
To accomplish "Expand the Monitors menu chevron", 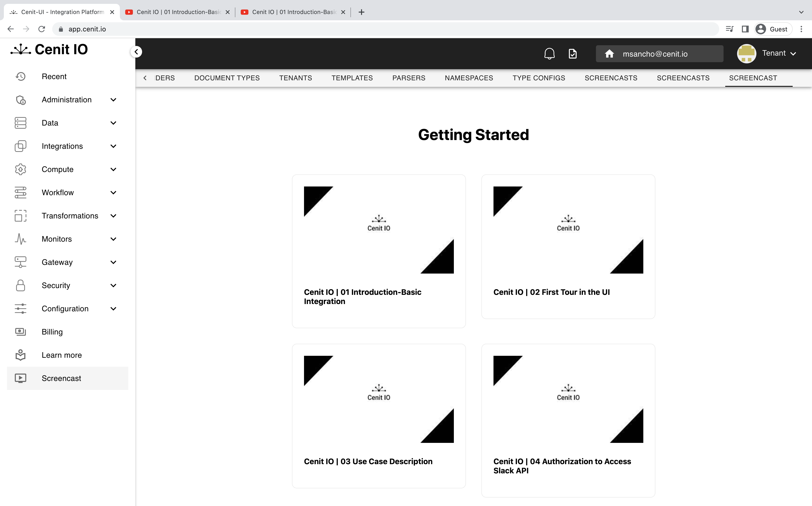I will [113, 239].
